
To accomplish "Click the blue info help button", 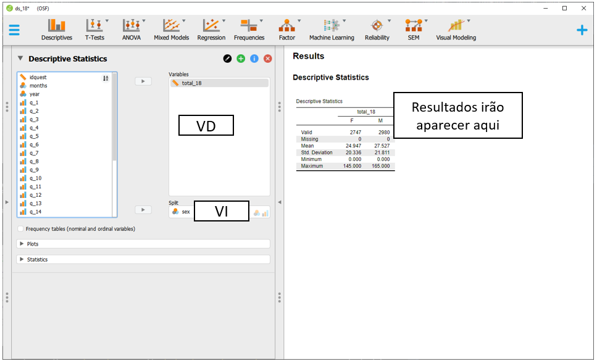I will point(254,59).
